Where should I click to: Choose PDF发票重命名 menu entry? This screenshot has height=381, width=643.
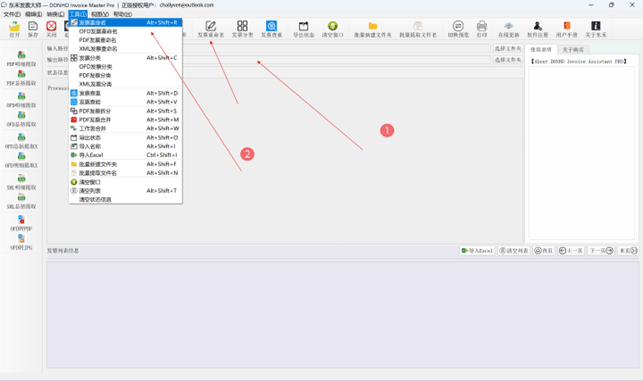(125, 40)
